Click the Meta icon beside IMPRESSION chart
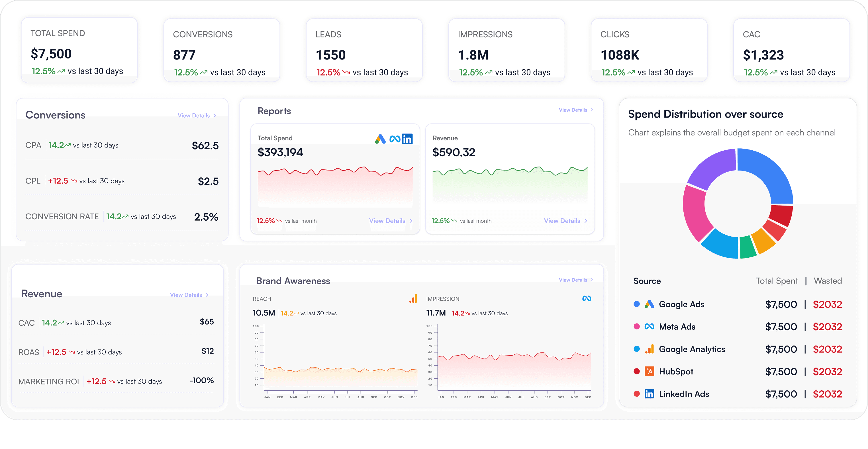The height and width of the screenshot is (449, 868). point(586,298)
